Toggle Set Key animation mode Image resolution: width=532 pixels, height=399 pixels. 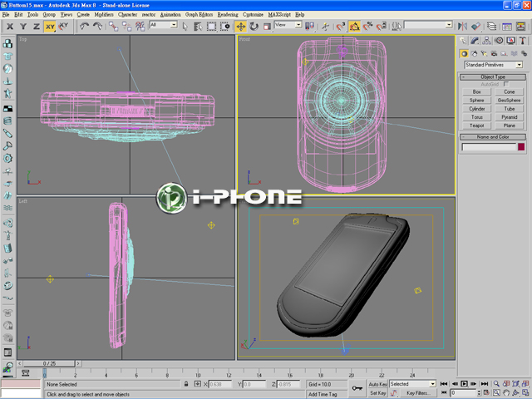coord(377,393)
